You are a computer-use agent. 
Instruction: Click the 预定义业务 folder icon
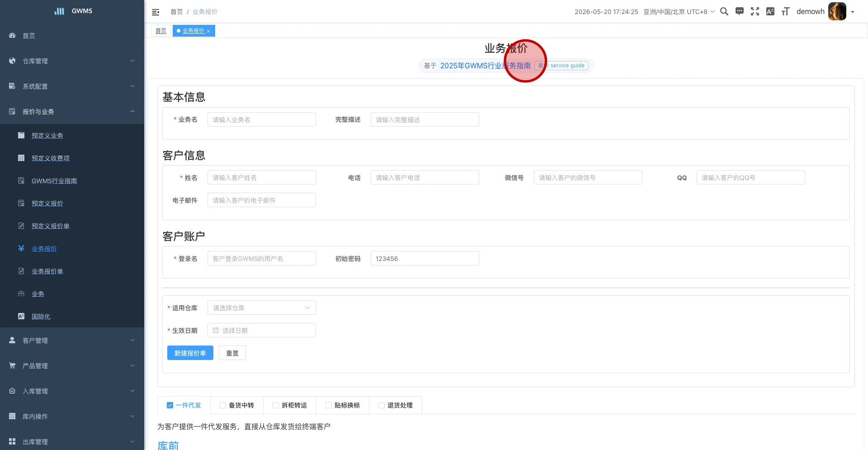tap(21, 135)
